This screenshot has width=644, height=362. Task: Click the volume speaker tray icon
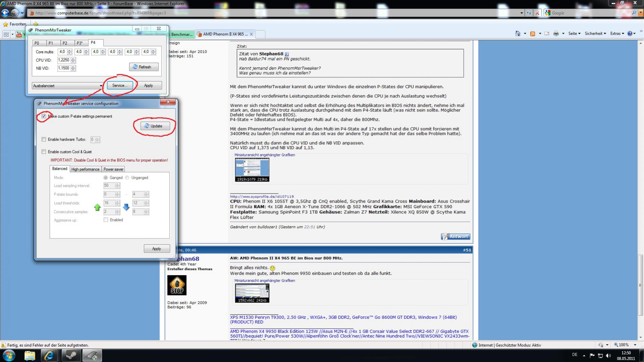609,355
